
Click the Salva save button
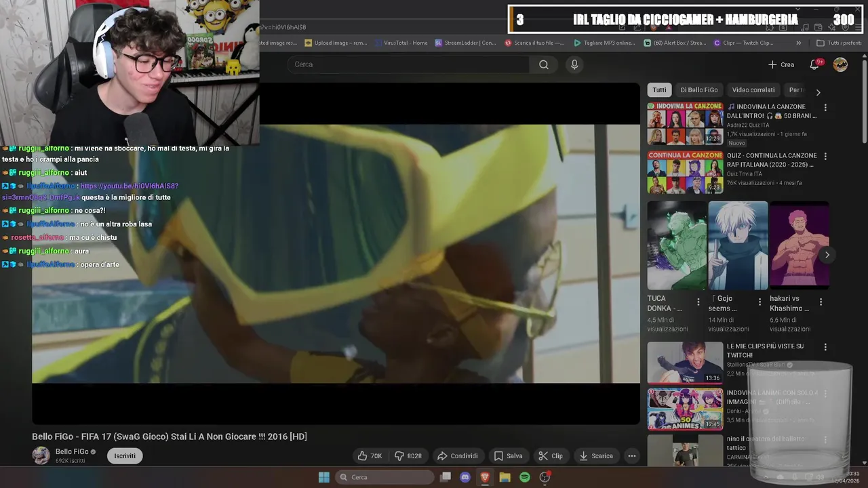[x=508, y=456]
